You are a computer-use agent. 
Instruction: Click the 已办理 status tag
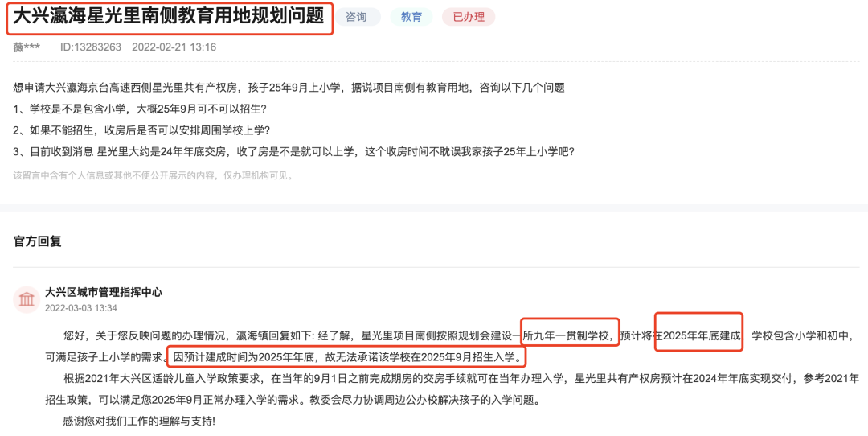point(469,17)
